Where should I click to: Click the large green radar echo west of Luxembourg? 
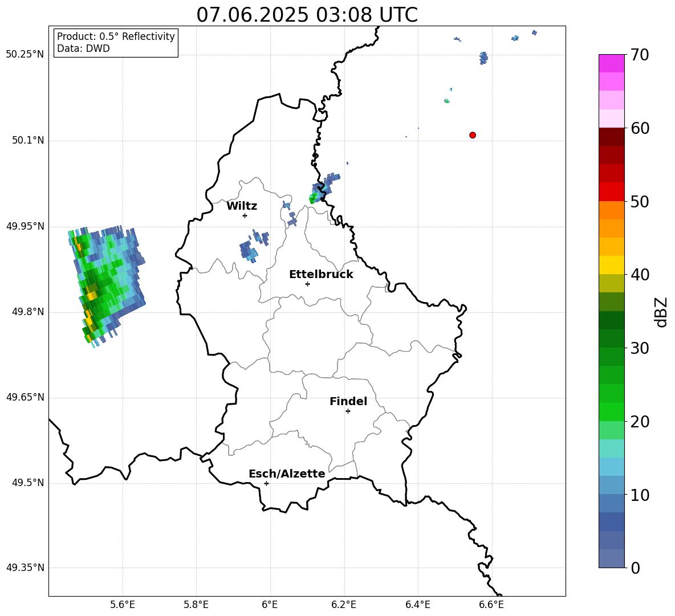coord(105,286)
